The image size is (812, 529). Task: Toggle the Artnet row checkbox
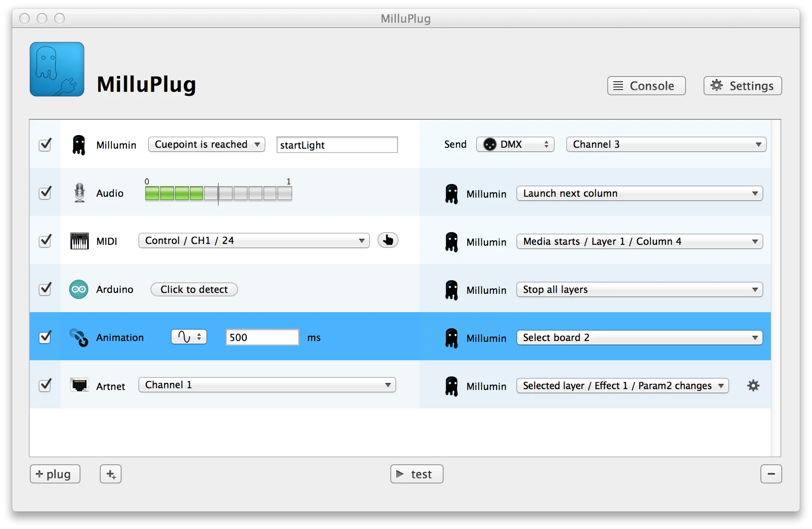pyautogui.click(x=45, y=385)
